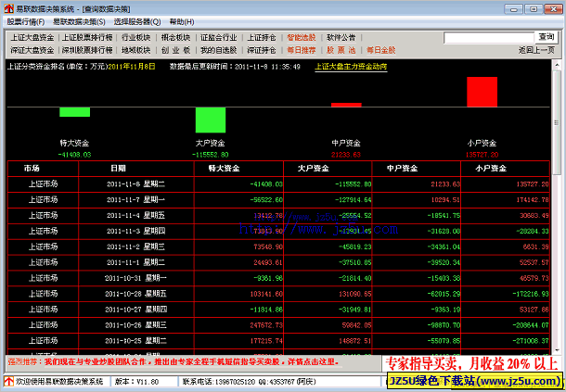The width and height of the screenshot is (566, 392).
Task: Open the 帮助(H) menu
Action: [x=182, y=22]
